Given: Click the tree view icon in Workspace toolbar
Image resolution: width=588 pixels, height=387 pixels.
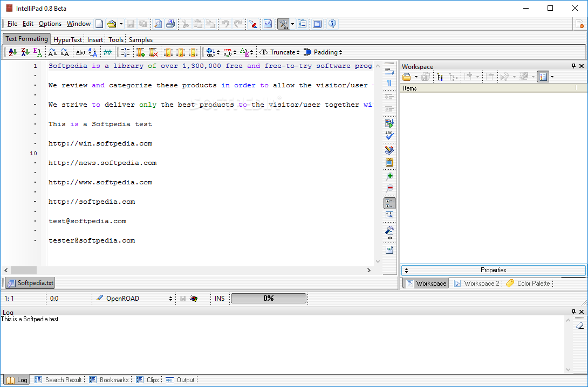Looking at the screenshot, I should click(x=440, y=77).
